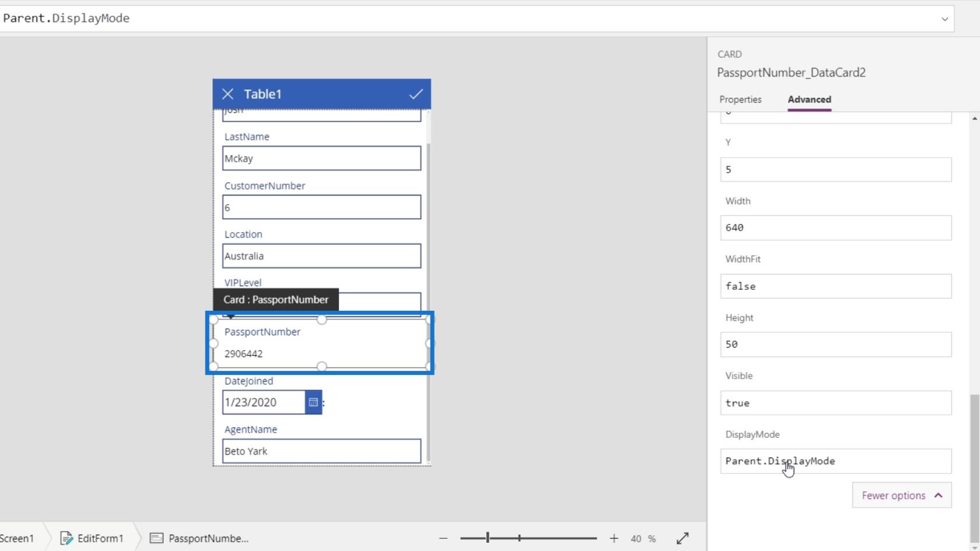Viewport: 980px width, 551px height.
Task: Click the Location input showing Australia
Action: pyautogui.click(x=321, y=256)
